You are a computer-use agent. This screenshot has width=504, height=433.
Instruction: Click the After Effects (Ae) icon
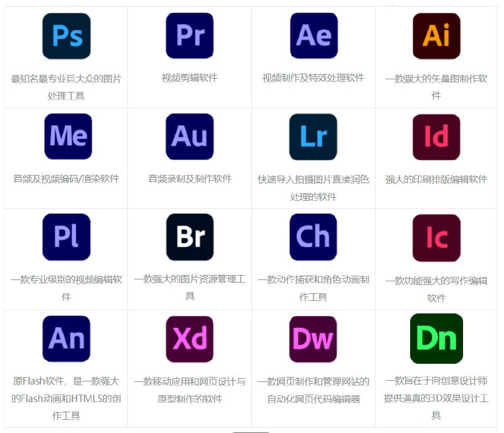click(x=313, y=36)
